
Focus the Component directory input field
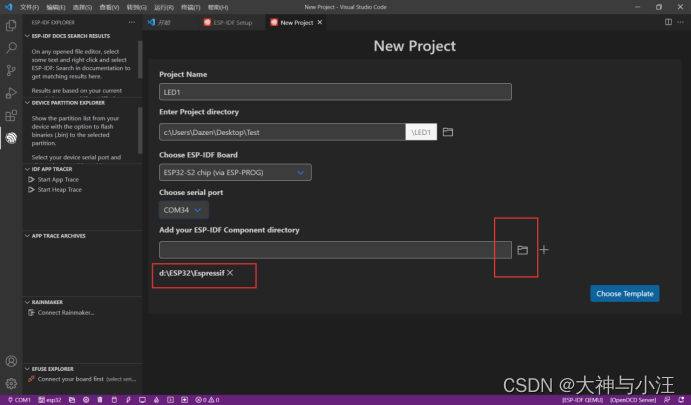coord(335,250)
